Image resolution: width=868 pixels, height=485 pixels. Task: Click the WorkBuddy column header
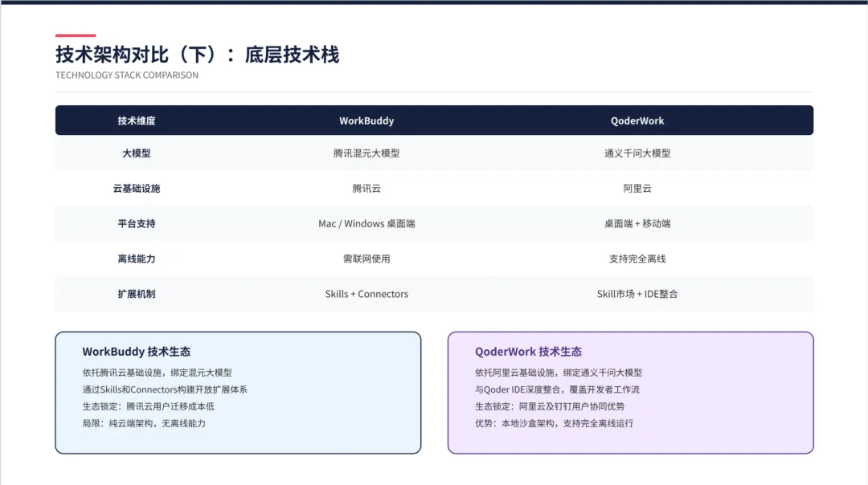click(x=366, y=120)
